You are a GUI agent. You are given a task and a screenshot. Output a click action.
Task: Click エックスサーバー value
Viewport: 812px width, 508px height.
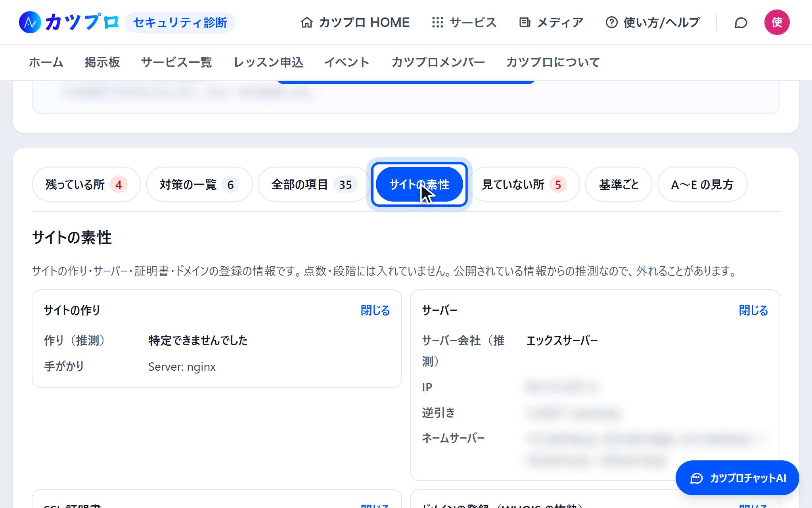click(x=562, y=341)
